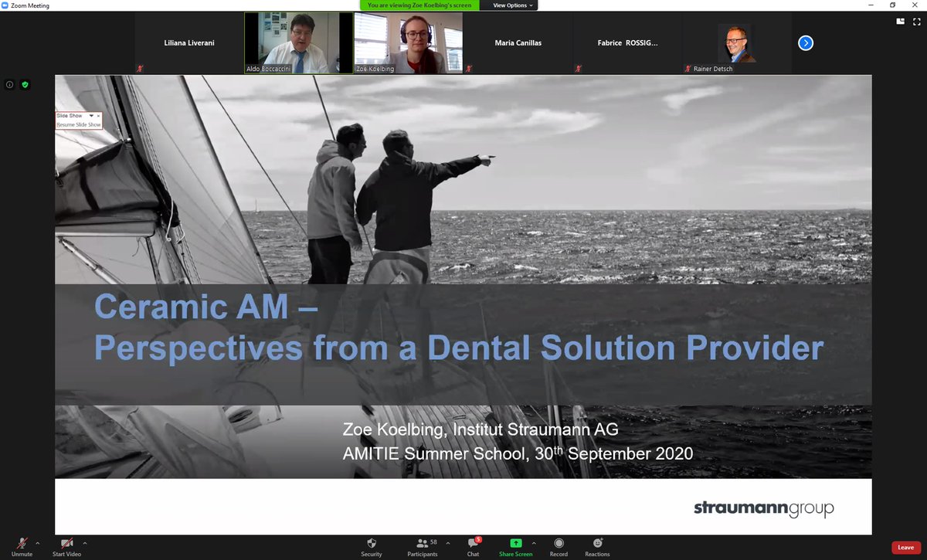The image size is (927, 560).
Task: Open the View Options dropdown
Action: point(513,5)
